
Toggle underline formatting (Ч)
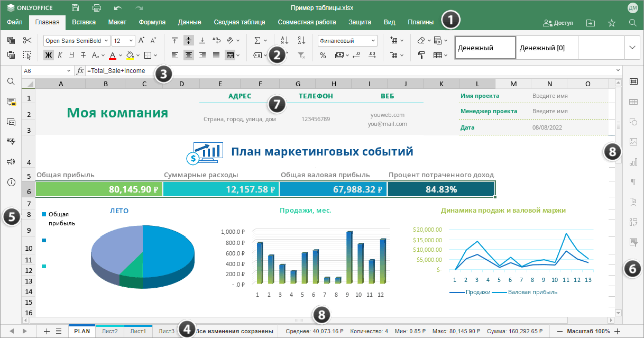click(x=71, y=55)
